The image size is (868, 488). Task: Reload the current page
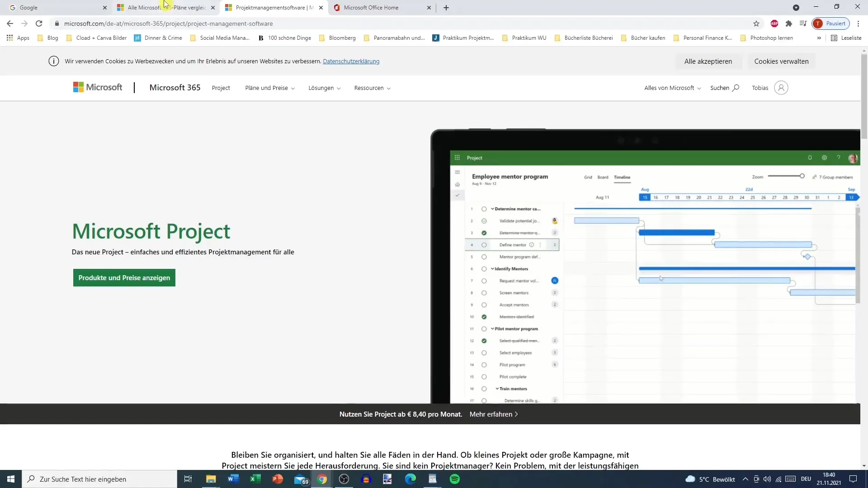click(x=39, y=23)
